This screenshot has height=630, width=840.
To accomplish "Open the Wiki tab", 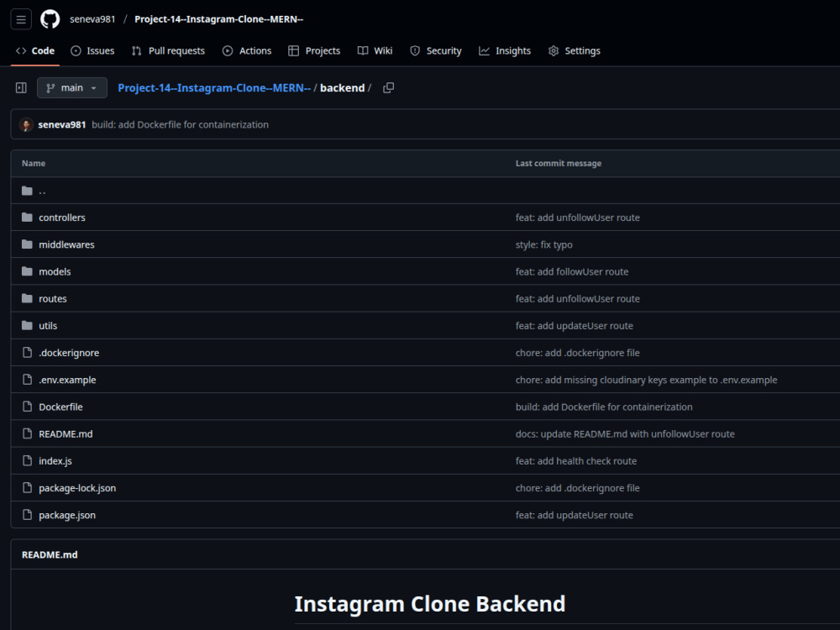I will click(x=375, y=51).
